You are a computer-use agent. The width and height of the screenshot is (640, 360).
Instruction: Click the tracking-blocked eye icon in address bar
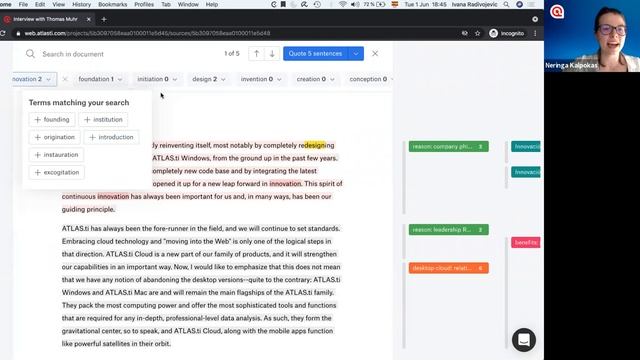(x=464, y=33)
